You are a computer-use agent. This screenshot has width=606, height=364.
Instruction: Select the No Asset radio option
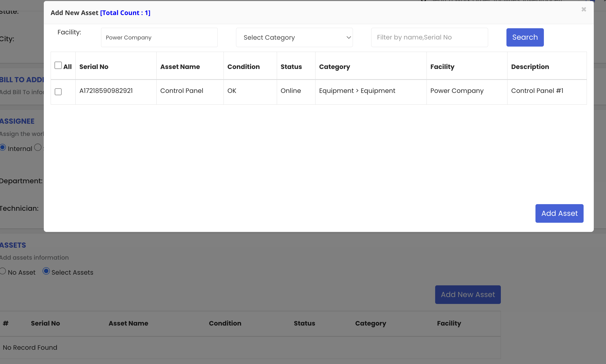[x=3, y=271]
